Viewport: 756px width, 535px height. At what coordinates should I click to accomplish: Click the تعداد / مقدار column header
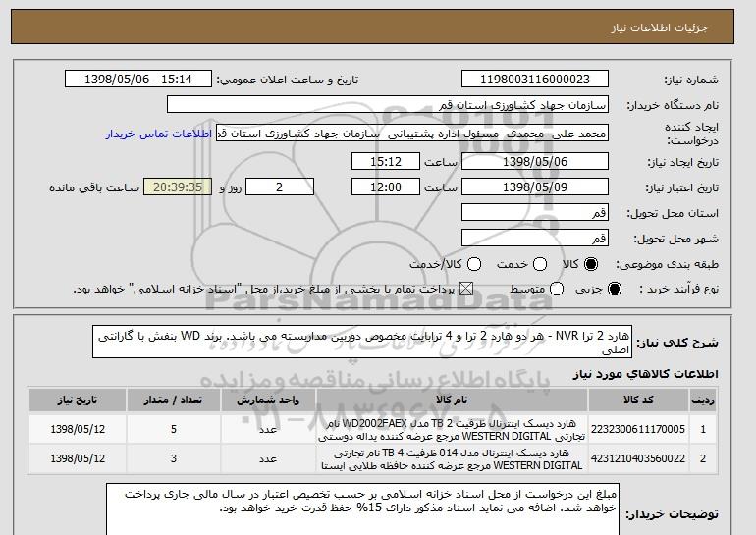174,401
